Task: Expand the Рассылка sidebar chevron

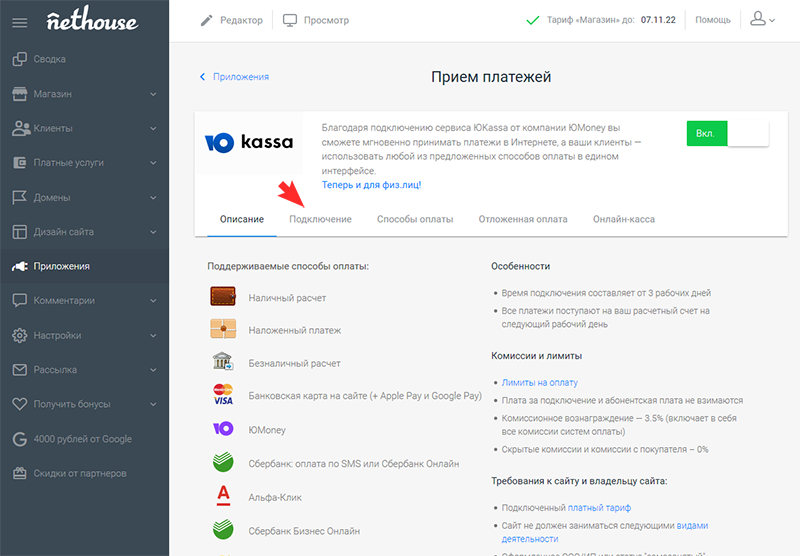Action: point(153,370)
